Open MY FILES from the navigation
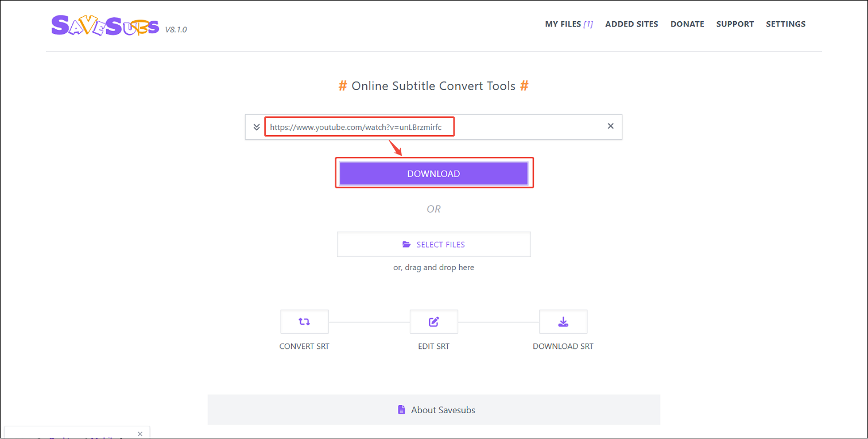This screenshot has height=439, width=868. click(x=561, y=24)
